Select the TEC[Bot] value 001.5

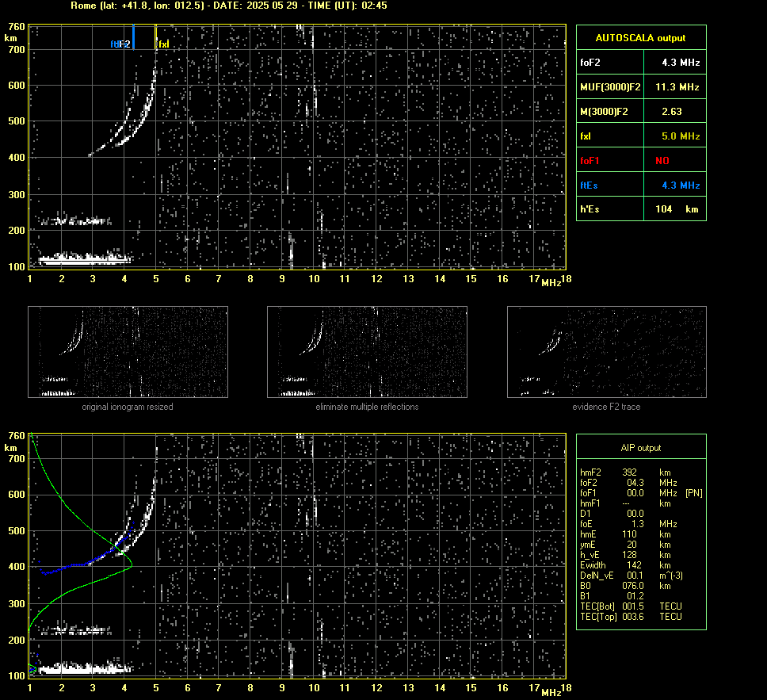(633, 606)
